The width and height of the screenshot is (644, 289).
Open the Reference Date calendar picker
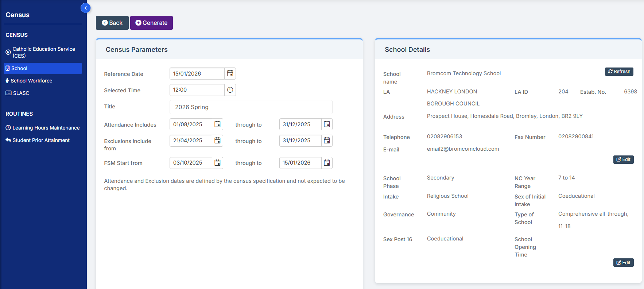click(x=230, y=74)
